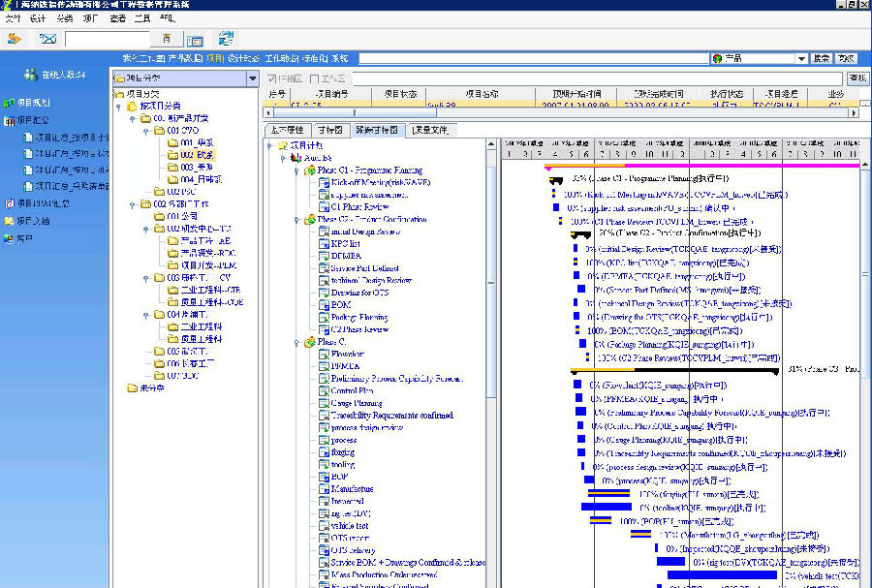This screenshot has height=588, width=872.
Task: Switch to the Gantt chart tab
Action: [329, 130]
